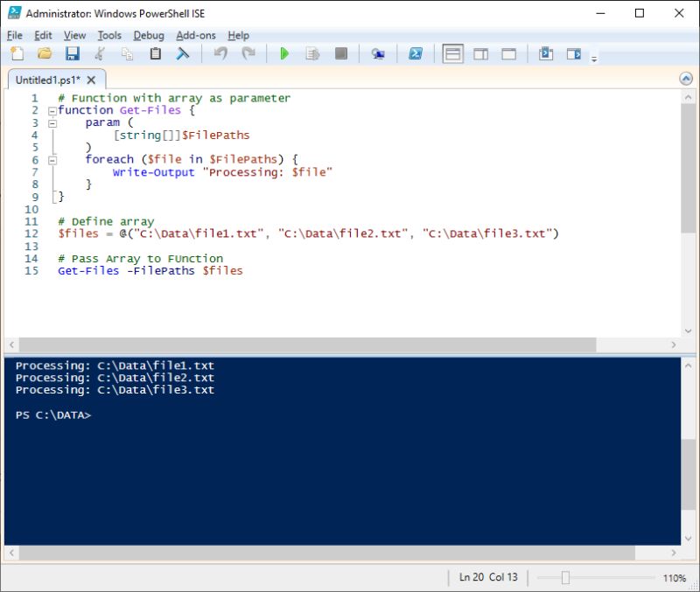Image resolution: width=700 pixels, height=592 pixels.
Task: Open the Add-ons menu
Action: (195, 36)
